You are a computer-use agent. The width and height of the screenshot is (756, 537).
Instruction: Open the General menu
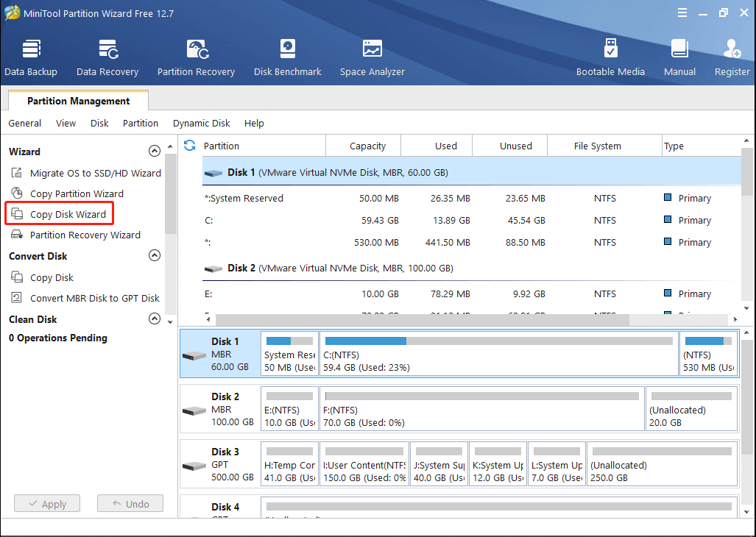click(24, 124)
